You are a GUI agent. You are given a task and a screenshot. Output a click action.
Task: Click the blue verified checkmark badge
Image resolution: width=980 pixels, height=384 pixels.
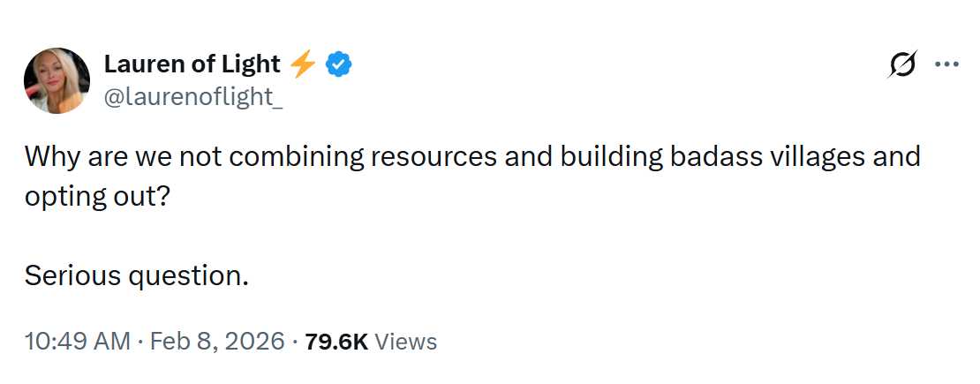[340, 64]
